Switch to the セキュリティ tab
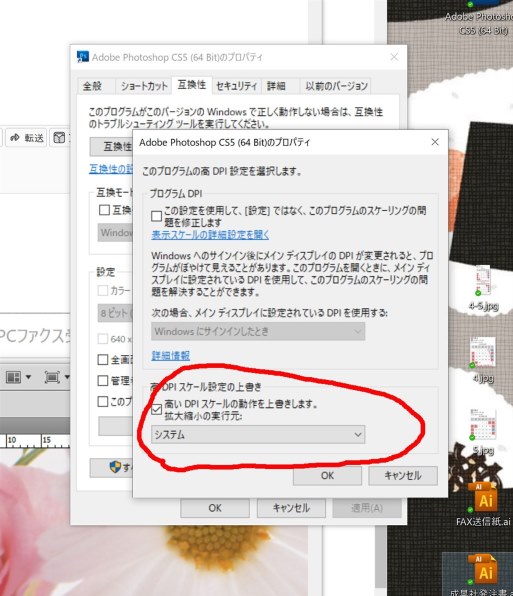This screenshot has width=513, height=596. 236,86
